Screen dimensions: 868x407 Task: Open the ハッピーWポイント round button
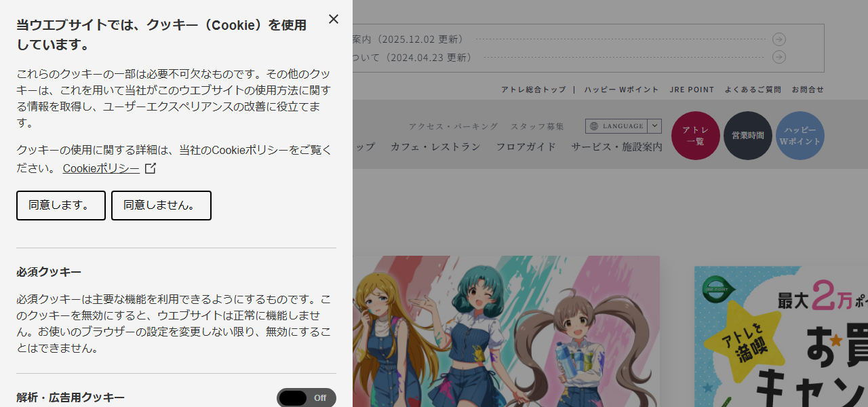pyautogui.click(x=800, y=136)
